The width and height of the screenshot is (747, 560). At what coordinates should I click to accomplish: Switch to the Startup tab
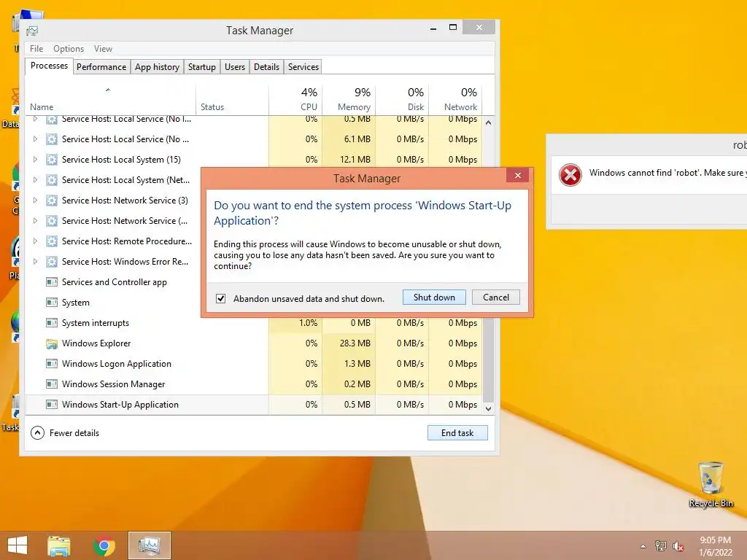pyautogui.click(x=202, y=66)
